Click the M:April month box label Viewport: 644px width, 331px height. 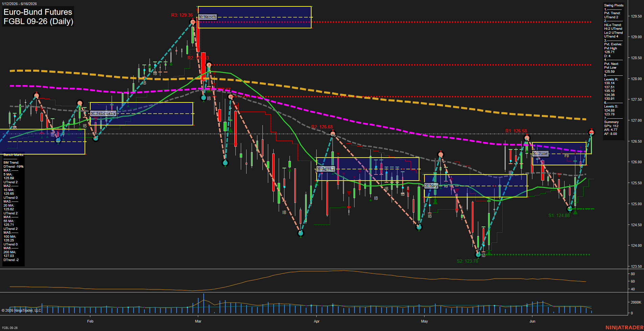tap(326, 169)
